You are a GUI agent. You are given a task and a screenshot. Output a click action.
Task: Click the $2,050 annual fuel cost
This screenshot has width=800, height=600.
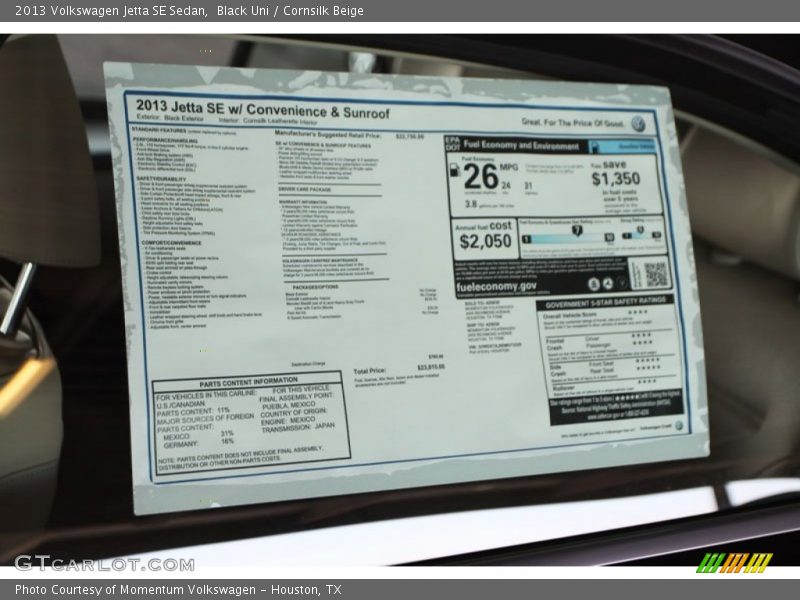tap(485, 241)
